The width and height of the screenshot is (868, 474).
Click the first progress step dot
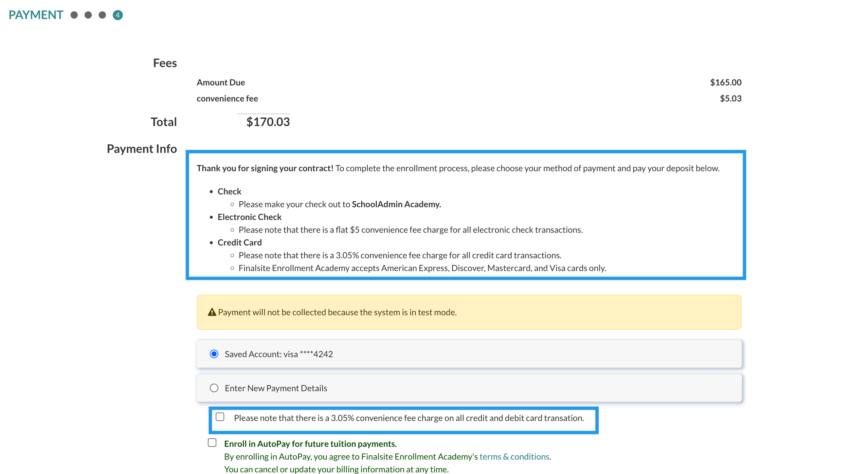[74, 15]
